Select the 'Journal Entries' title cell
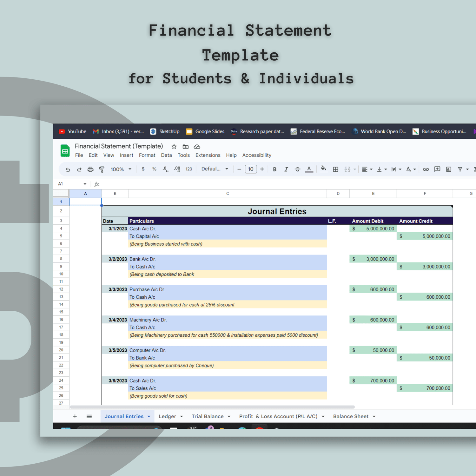This screenshot has width=476, height=476. click(277, 211)
